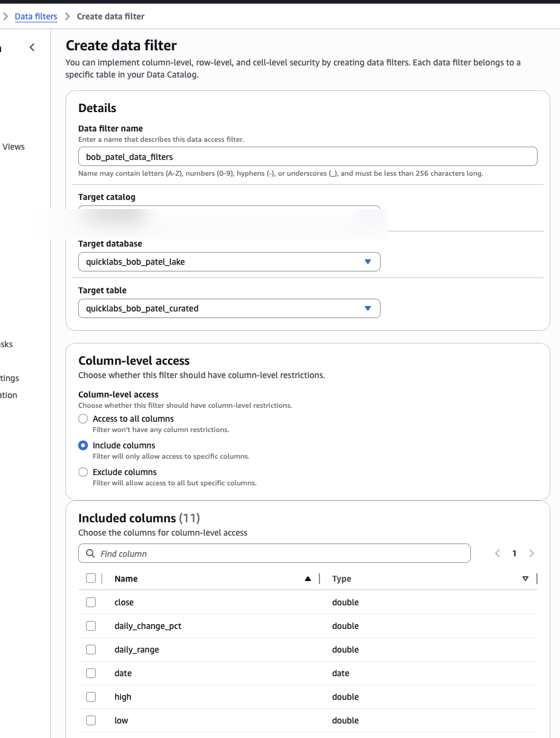This screenshot has width=560, height=738.
Task: Sort by Type column arrow
Action: [525, 579]
